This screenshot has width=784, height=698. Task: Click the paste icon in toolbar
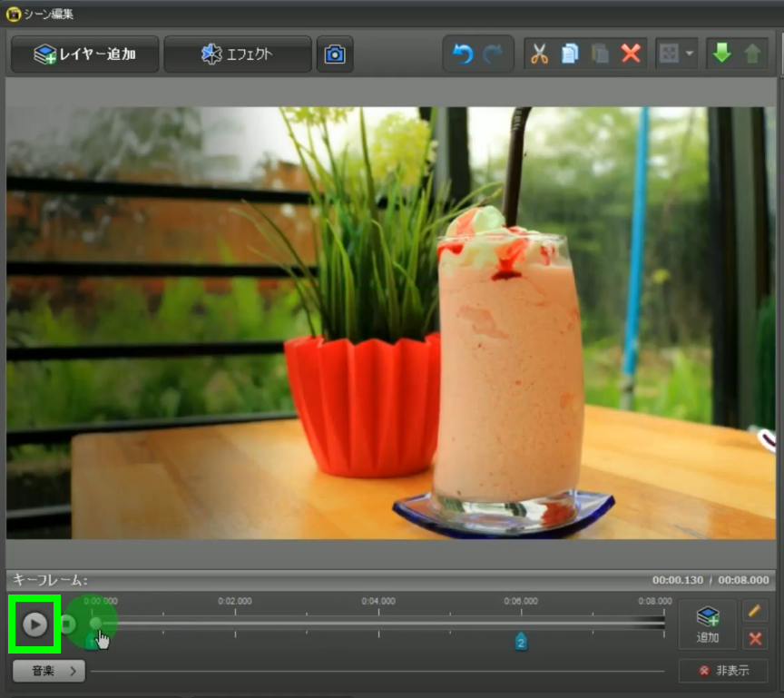coord(600,54)
